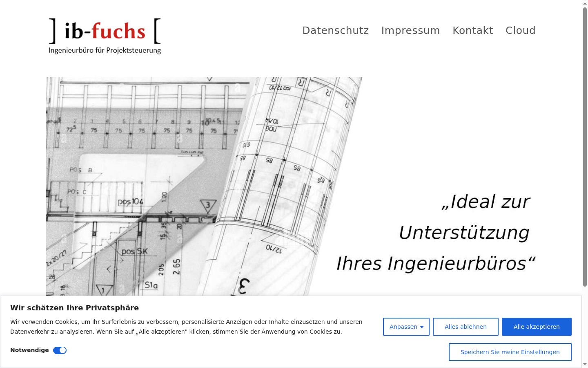Viewport: 588px width, 368px height.
Task: Open the Datenschutz page
Action: 335,30
